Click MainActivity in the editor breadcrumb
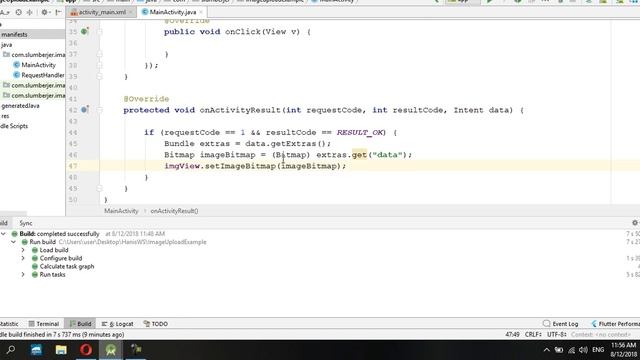This screenshot has height=360, width=640. click(x=121, y=211)
